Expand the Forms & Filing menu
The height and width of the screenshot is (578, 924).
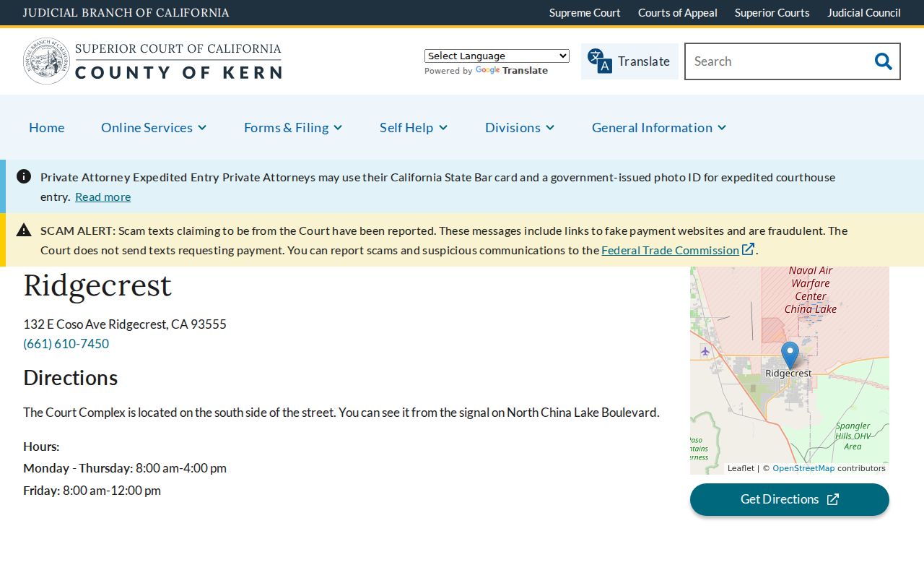coord(293,127)
